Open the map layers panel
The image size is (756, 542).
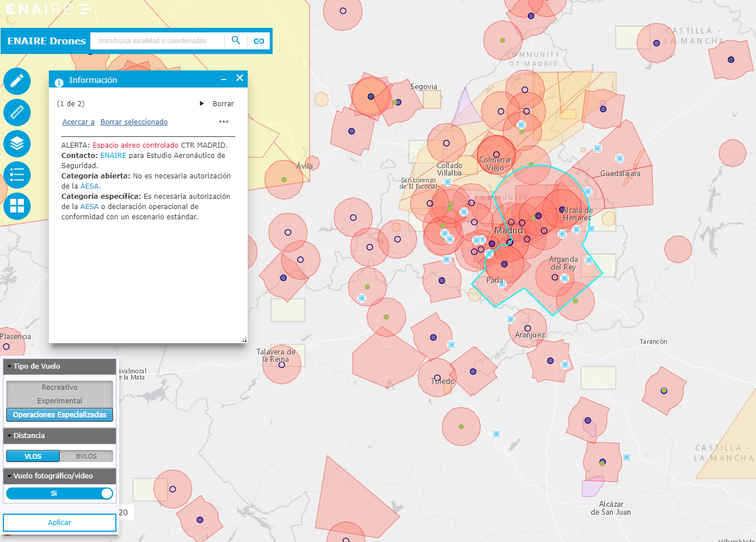tap(16, 144)
